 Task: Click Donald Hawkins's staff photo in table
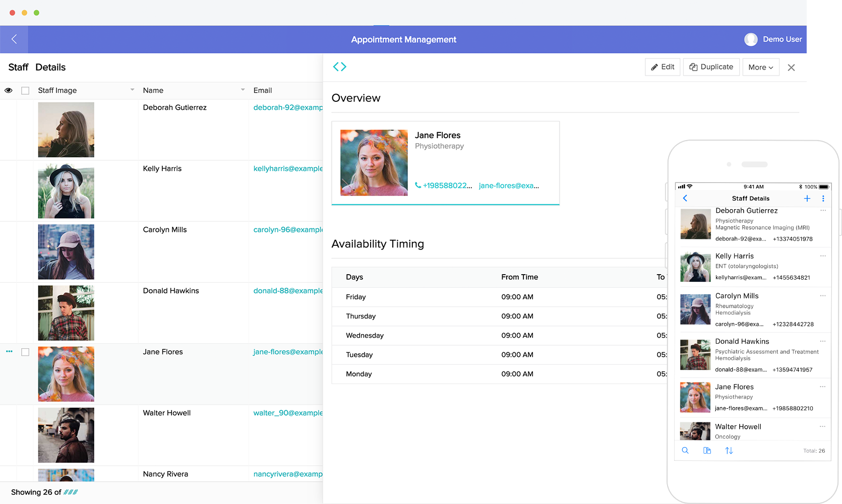[x=66, y=313]
